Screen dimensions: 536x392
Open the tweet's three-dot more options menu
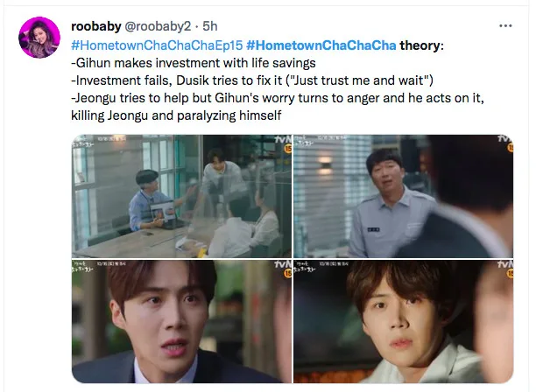pos(505,25)
